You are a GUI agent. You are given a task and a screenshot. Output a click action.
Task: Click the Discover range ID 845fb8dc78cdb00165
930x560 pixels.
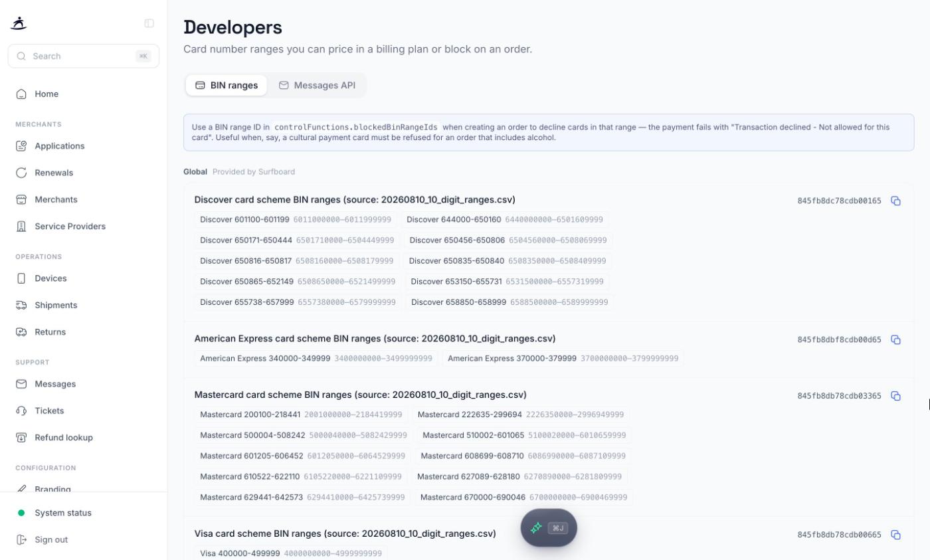coord(839,201)
